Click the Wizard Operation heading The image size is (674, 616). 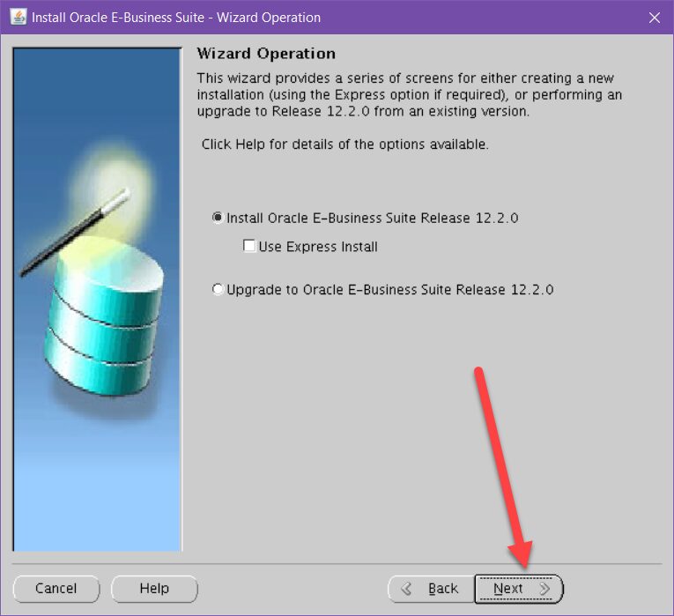pos(266,53)
